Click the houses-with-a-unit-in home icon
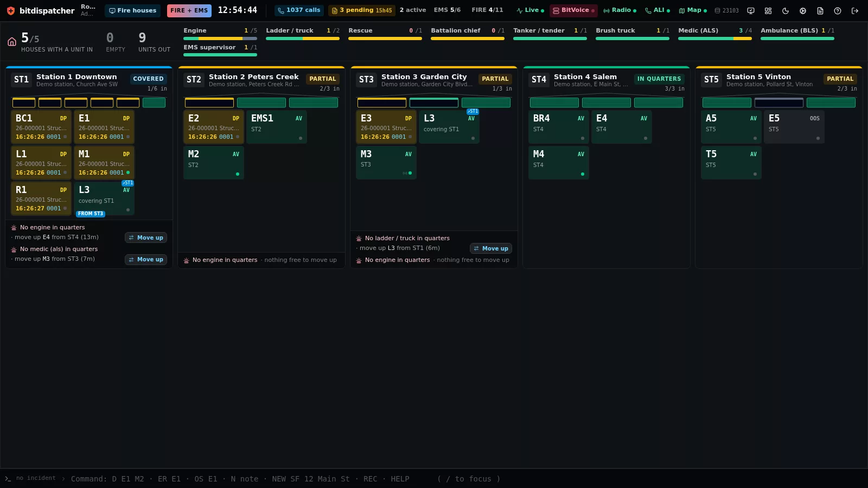This screenshot has width=868, height=488. (12, 42)
